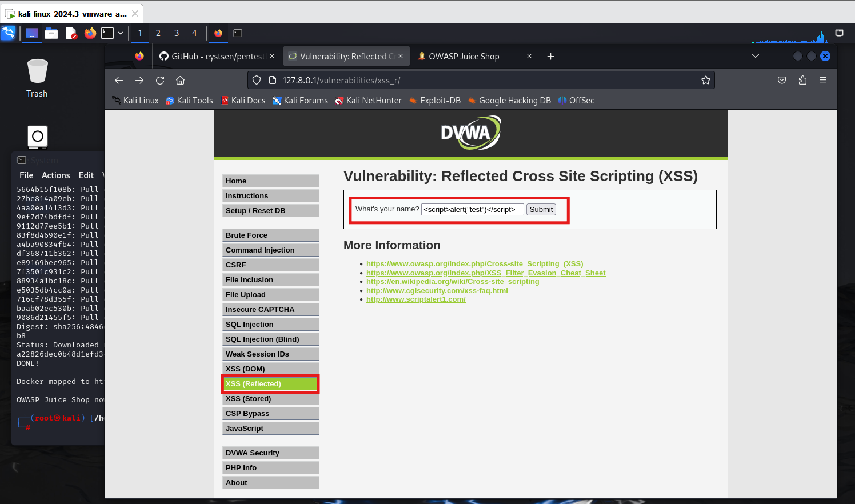
Task: Reload the current page
Action: click(160, 80)
